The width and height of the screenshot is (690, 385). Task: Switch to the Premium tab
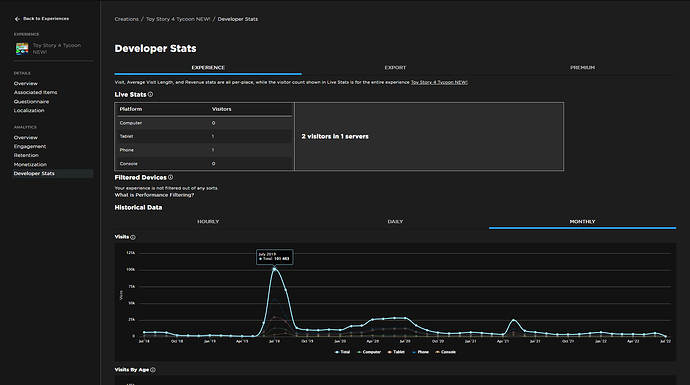point(582,68)
